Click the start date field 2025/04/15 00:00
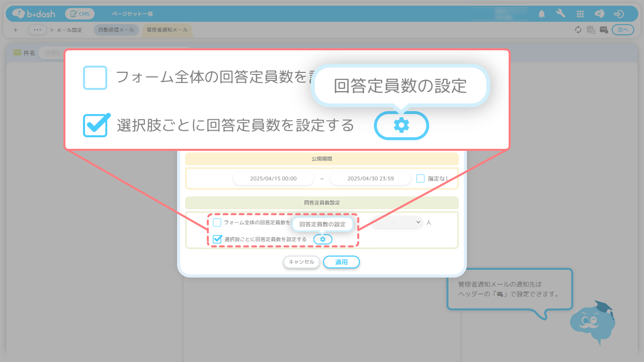 [273, 178]
